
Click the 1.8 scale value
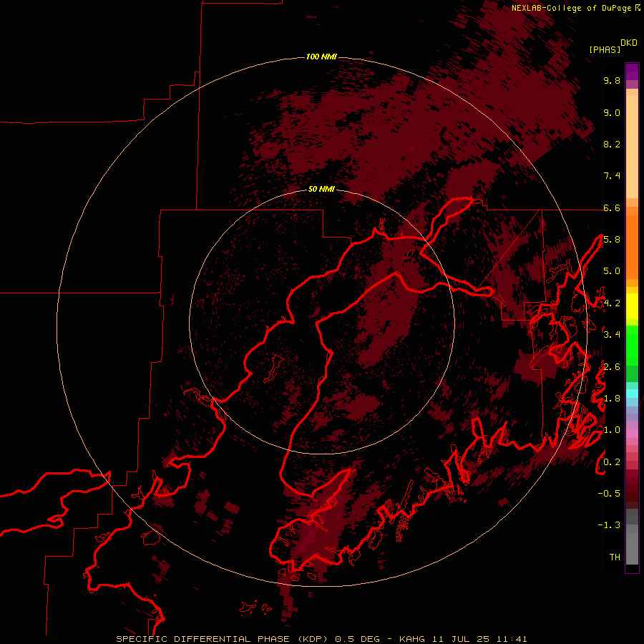pyautogui.click(x=612, y=399)
